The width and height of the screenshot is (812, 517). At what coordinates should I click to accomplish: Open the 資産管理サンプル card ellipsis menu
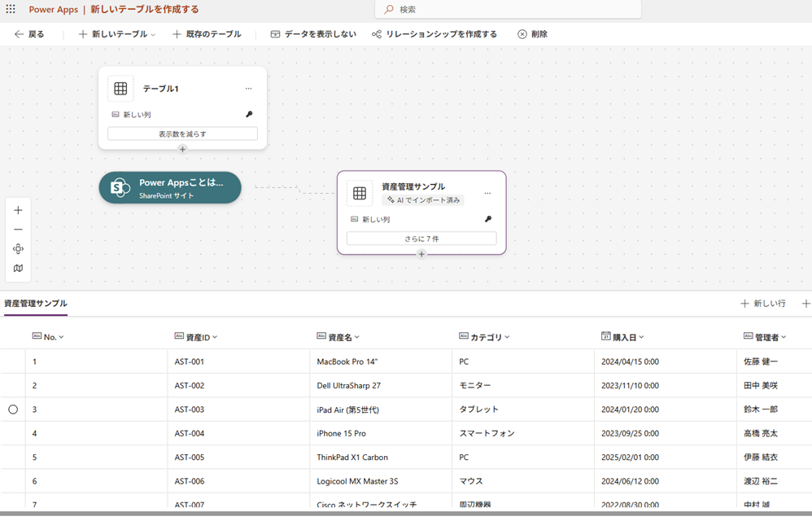click(x=487, y=193)
